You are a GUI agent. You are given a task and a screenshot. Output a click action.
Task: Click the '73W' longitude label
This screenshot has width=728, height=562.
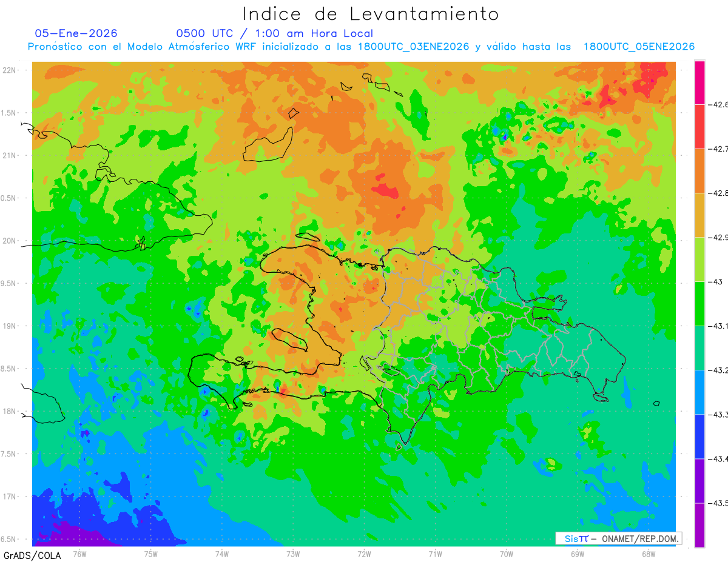(x=292, y=554)
